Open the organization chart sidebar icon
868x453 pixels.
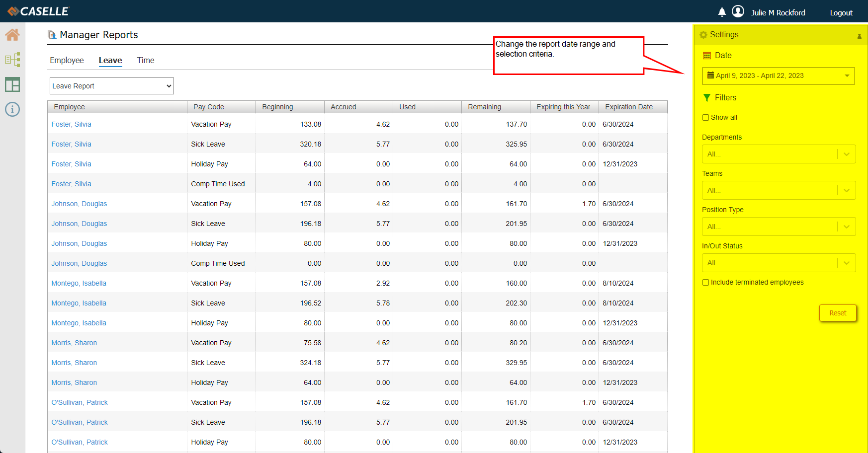click(12, 60)
